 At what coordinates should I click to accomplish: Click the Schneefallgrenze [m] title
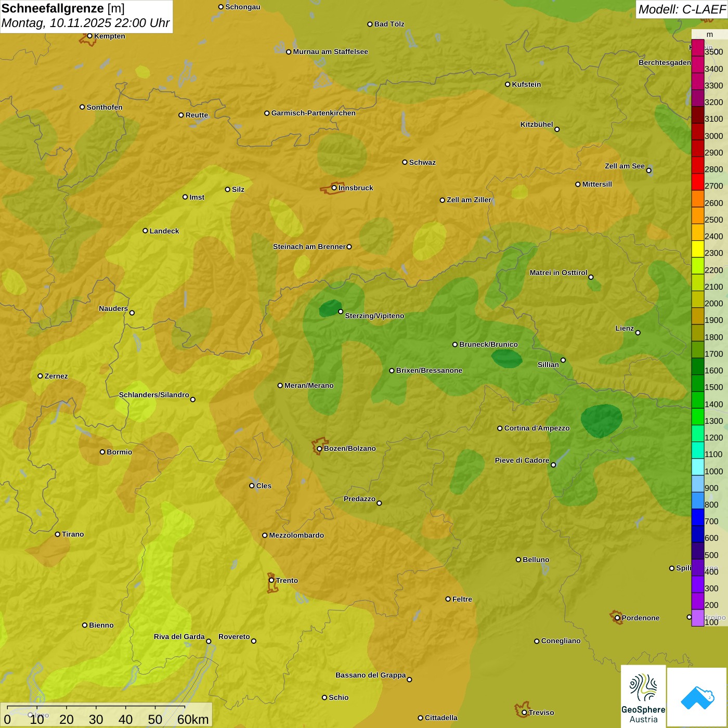click(63, 8)
